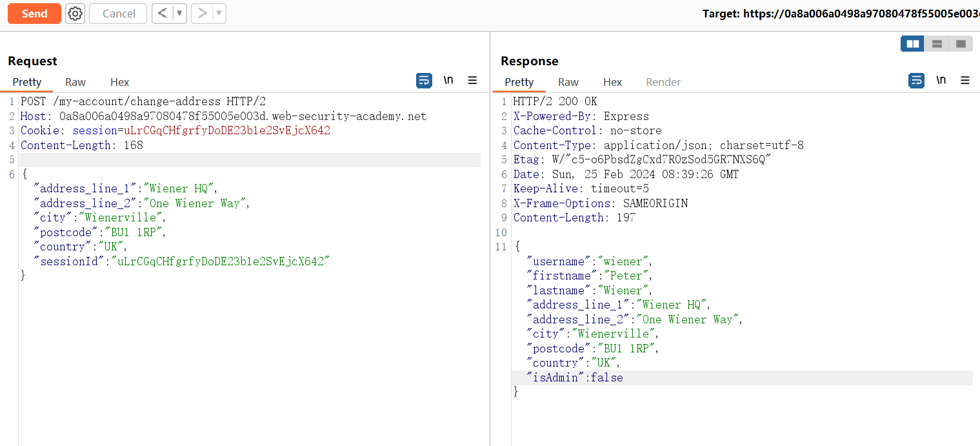This screenshot has width=980, height=446.
Task: Go back to previous request in history
Action: click(x=162, y=14)
